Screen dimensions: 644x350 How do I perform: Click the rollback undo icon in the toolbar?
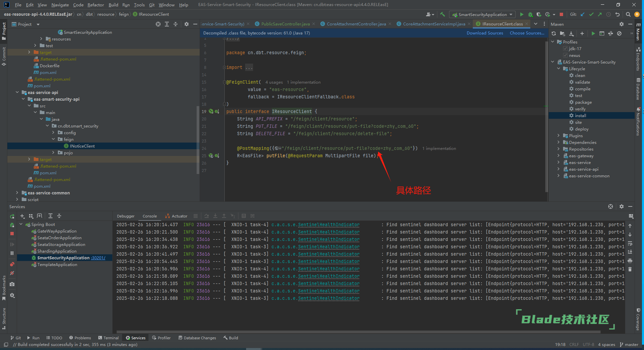click(618, 14)
